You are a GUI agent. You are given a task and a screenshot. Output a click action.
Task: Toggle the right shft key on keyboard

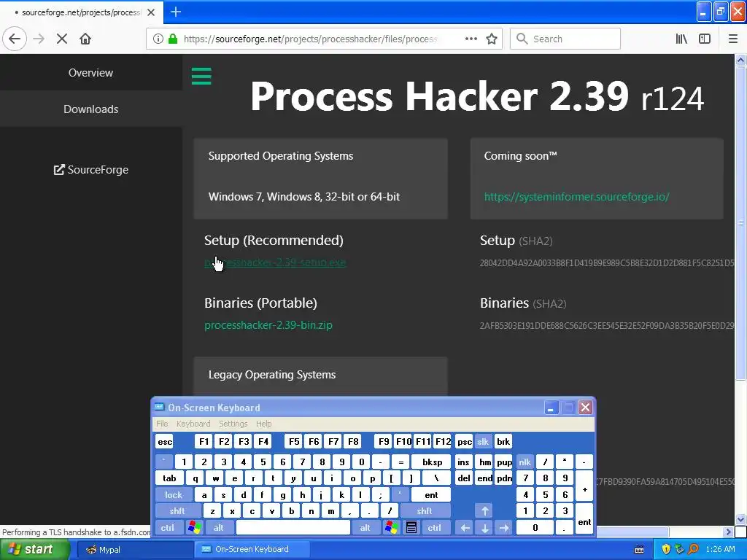tap(425, 511)
